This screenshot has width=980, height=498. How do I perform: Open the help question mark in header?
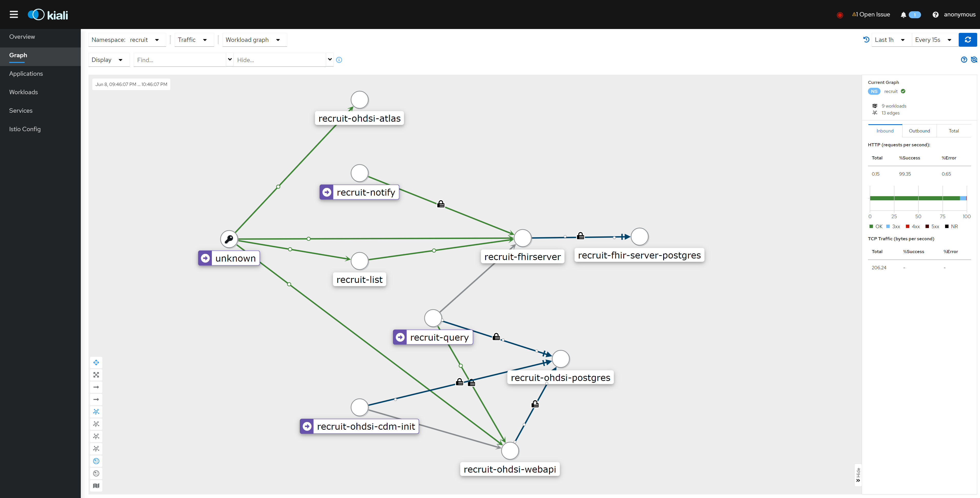(x=935, y=15)
